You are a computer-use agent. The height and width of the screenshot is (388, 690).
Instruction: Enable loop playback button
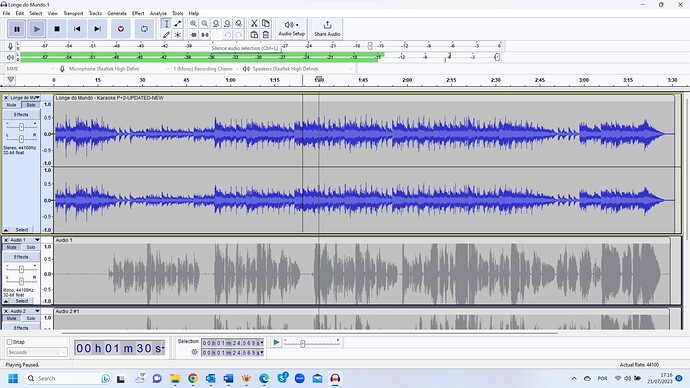(x=144, y=29)
